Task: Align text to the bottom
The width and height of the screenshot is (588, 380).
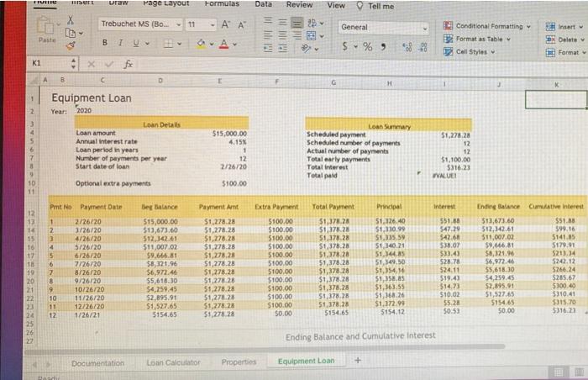Action: tap(297, 24)
